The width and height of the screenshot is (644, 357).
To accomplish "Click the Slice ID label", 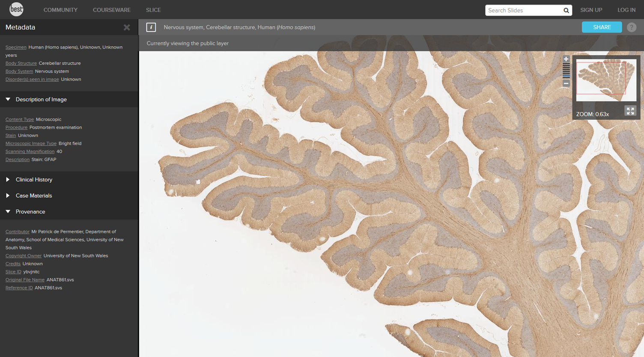I will [13, 272].
